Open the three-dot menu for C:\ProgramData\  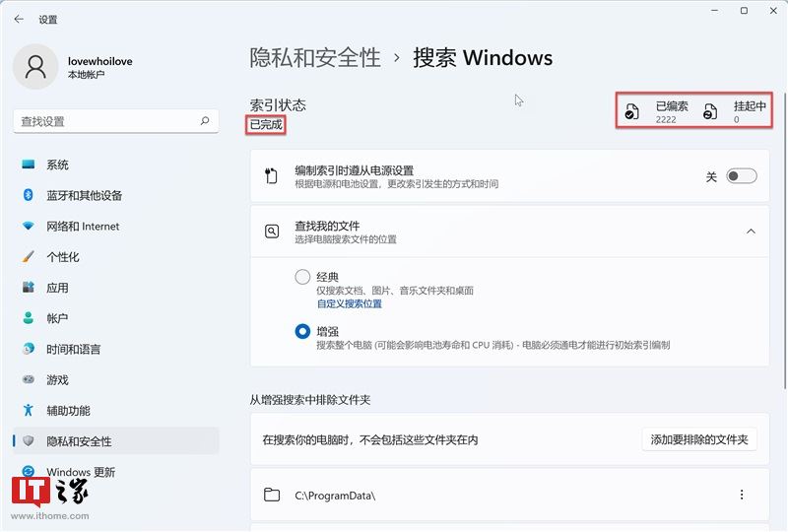coord(742,495)
